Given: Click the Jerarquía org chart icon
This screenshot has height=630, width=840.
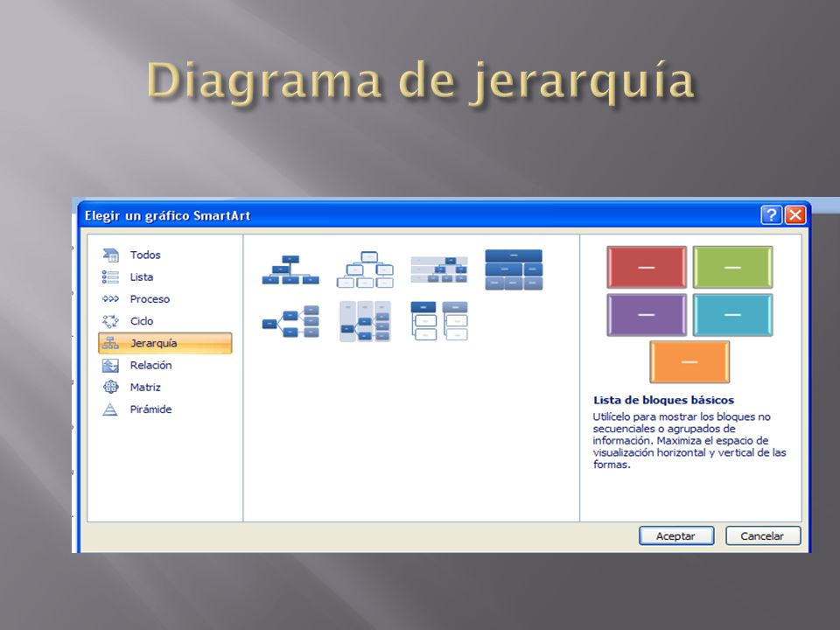Looking at the screenshot, I should coord(110,343).
